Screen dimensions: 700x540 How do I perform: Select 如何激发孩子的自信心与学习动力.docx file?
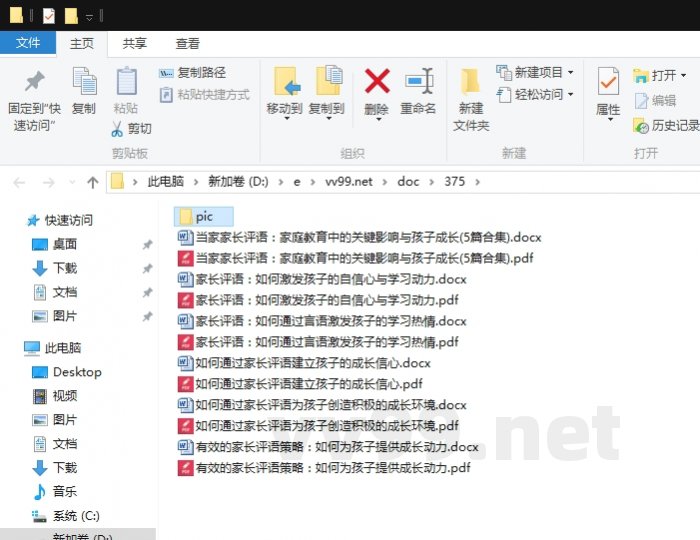[x=322, y=279]
